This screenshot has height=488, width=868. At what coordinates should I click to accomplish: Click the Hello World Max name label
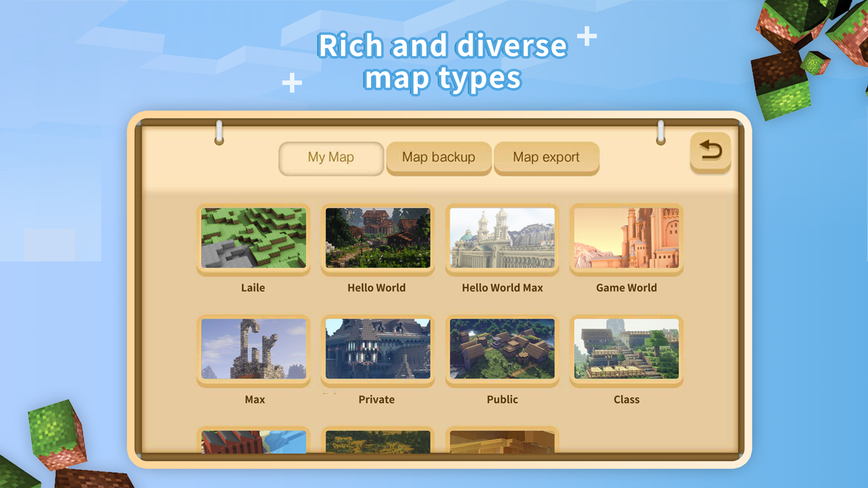coord(502,287)
